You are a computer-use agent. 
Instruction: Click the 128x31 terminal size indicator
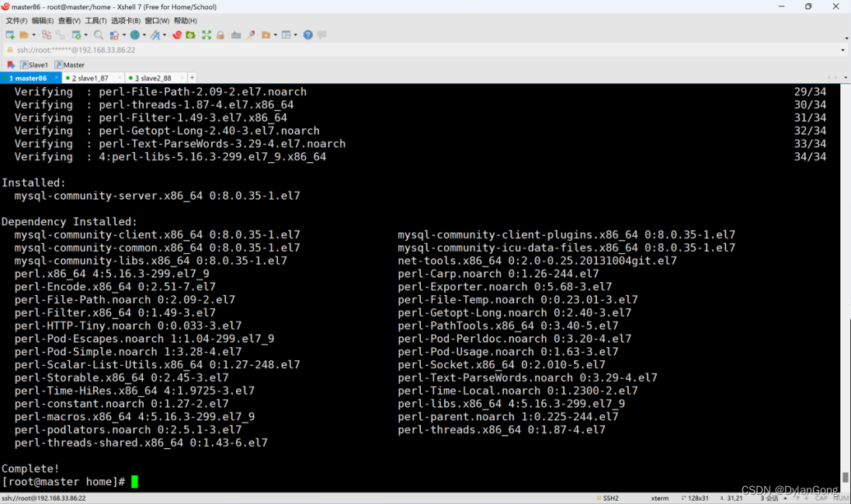tap(695, 498)
